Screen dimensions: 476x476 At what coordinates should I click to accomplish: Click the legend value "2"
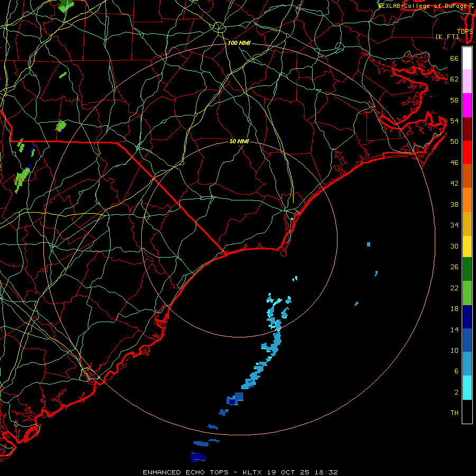point(456,392)
